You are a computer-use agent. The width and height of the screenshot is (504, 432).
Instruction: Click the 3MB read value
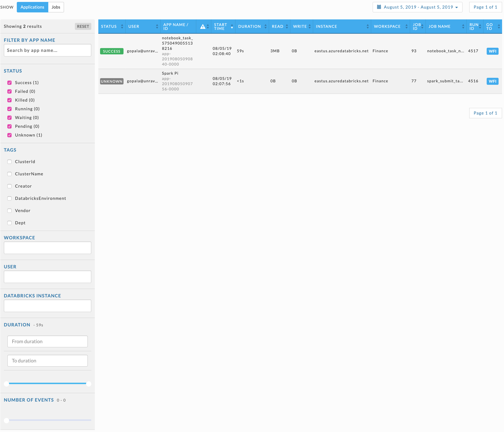coord(275,51)
